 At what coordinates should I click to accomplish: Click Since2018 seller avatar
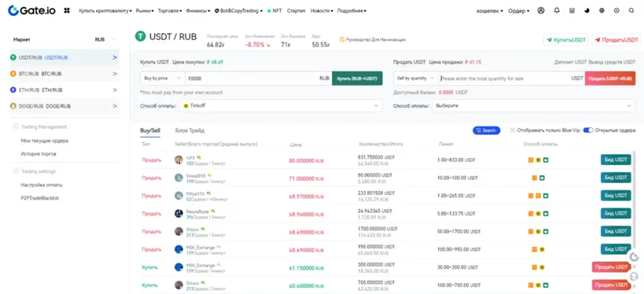click(178, 178)
